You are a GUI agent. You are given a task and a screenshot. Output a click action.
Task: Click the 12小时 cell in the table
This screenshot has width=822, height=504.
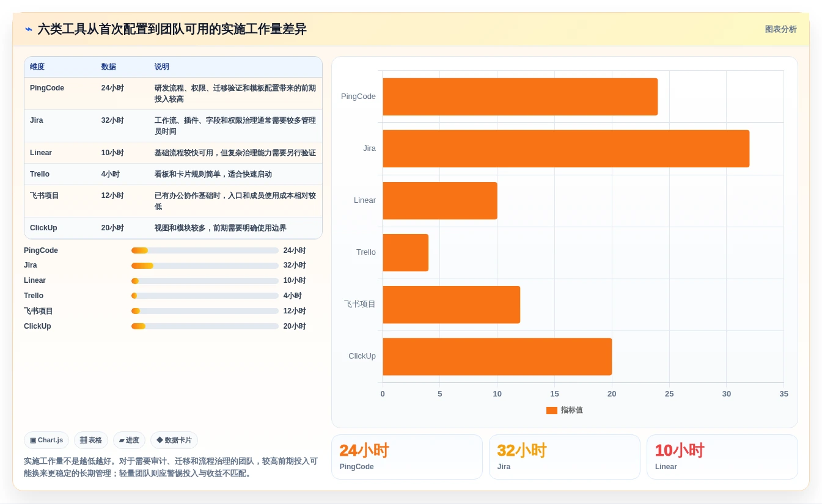(112, 195)
